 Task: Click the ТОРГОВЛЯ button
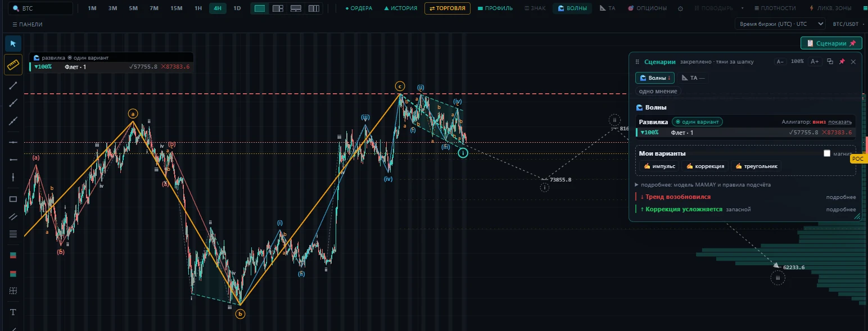tap(447, 8)
